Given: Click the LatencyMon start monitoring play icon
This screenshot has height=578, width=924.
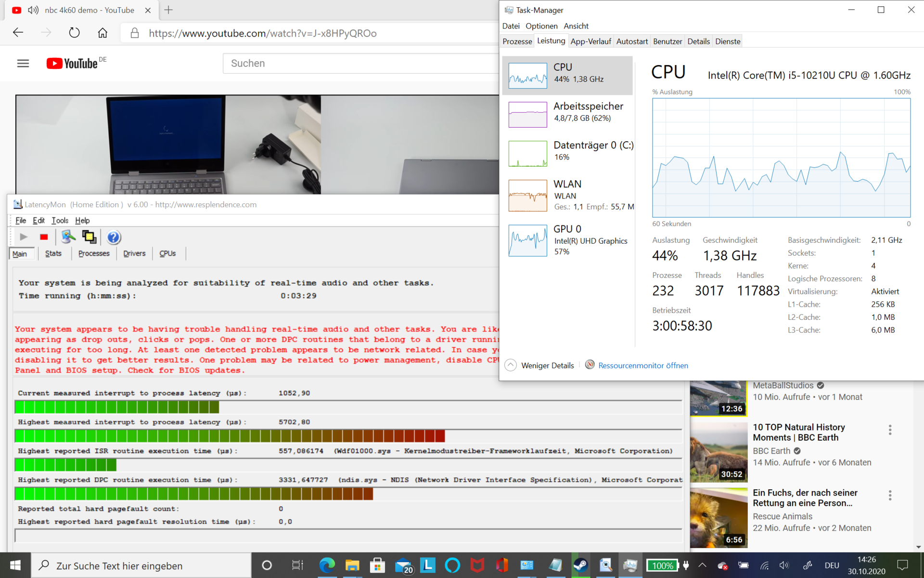Looking at the screenshot, I should tap(23, 237).
